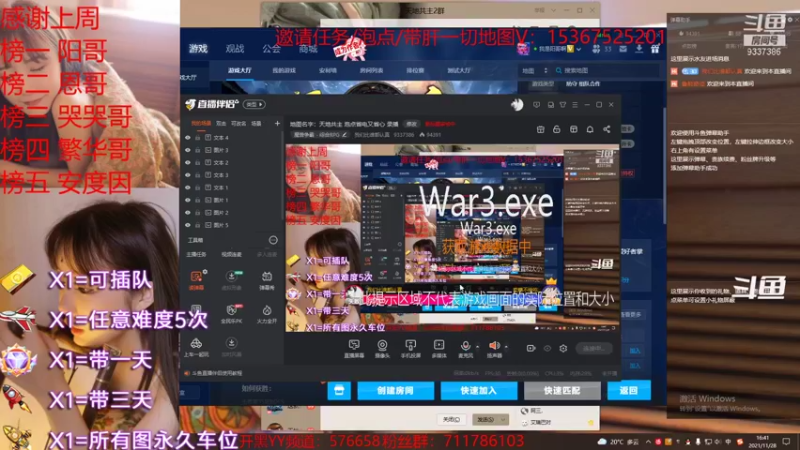800x450 pixels.
Task: Expand the user account dropdown in game platform
Action: coord(579,49)
